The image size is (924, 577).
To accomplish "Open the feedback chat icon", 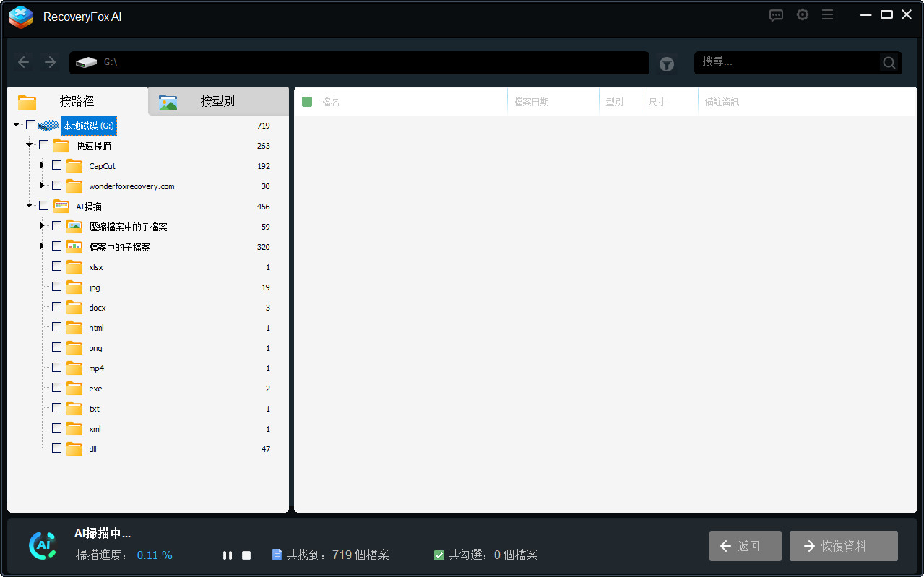I will [x=776, y=15].
